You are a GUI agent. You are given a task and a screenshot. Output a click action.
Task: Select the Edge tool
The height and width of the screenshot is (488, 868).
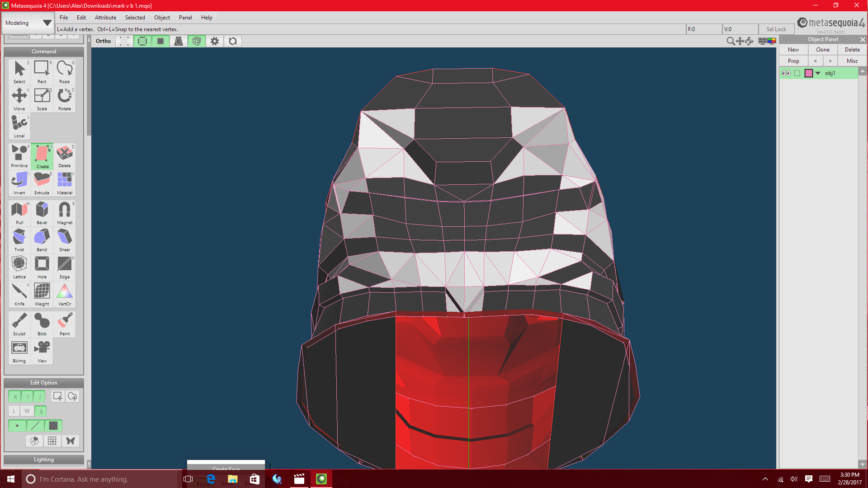coord(65,267)
